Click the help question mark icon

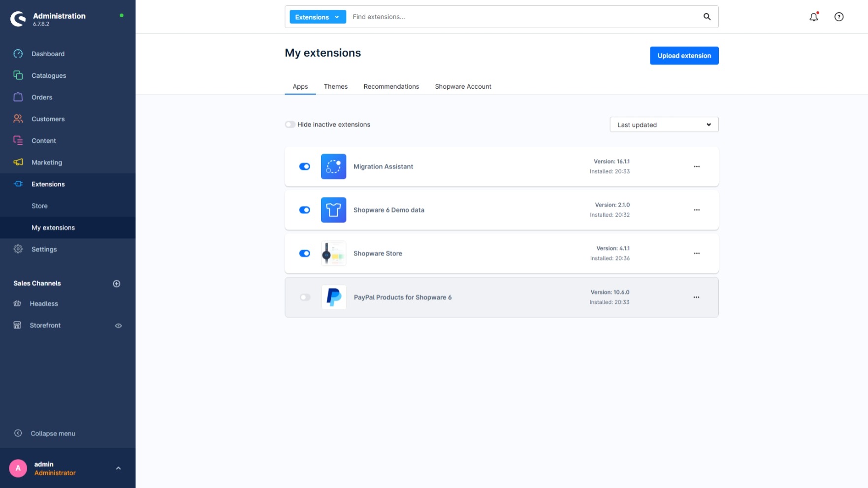838,17
